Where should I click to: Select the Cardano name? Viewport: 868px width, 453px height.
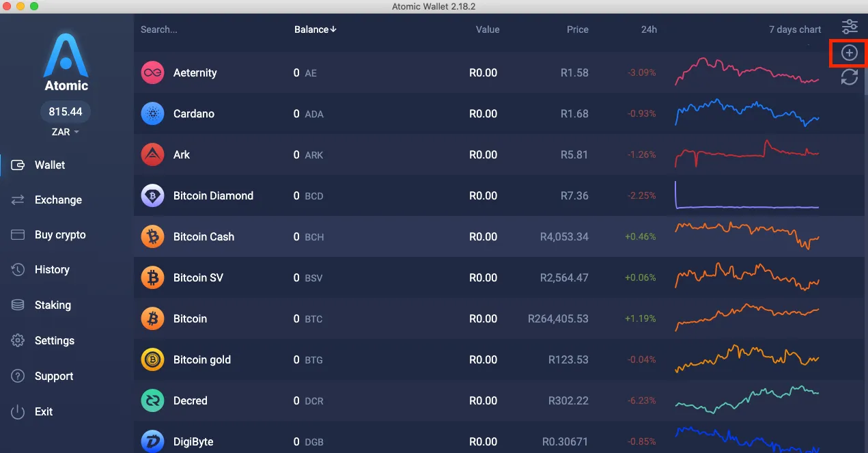coord(193,113)
